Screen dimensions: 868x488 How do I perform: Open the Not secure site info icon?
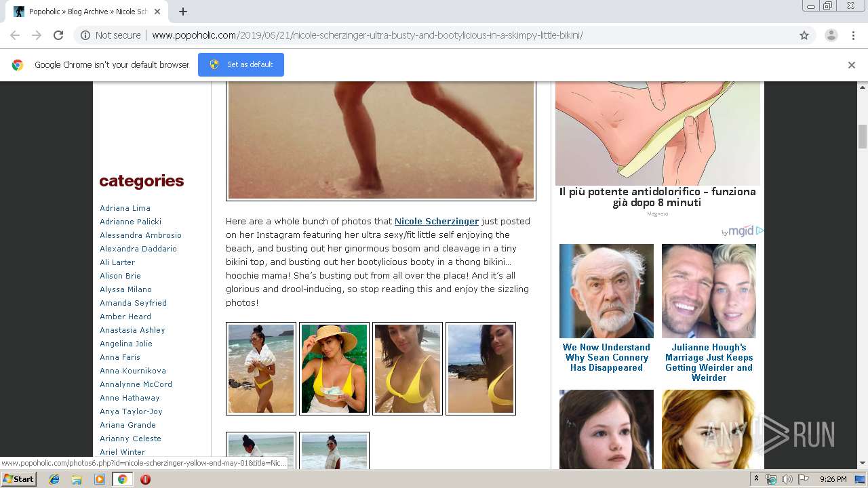(x=85, y=35)
